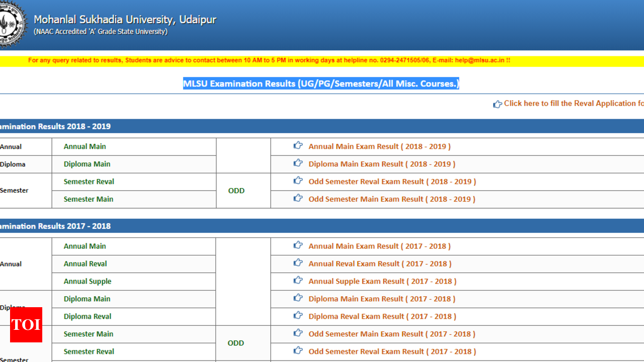Click hand icon for Diploma Reval 2017-2018 result
Image resolution: width=644 pixels, height=362 pixels.
[x=298, y=316]
